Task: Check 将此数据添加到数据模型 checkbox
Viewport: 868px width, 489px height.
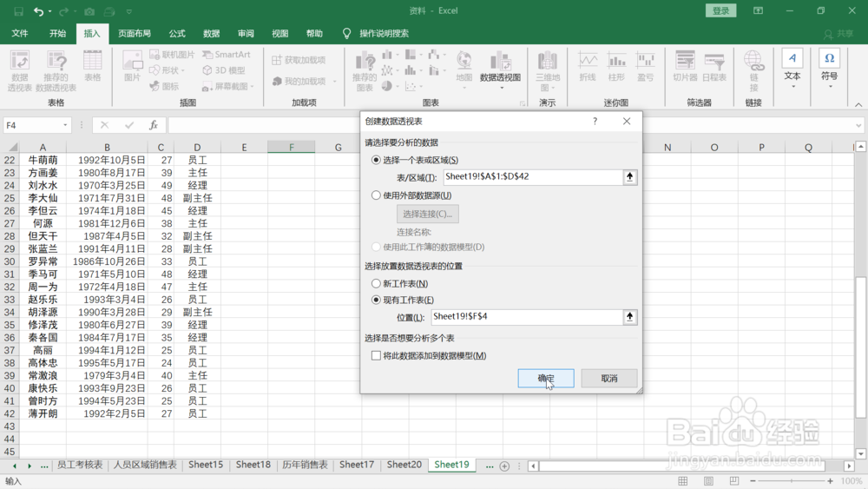Action: 377,355
